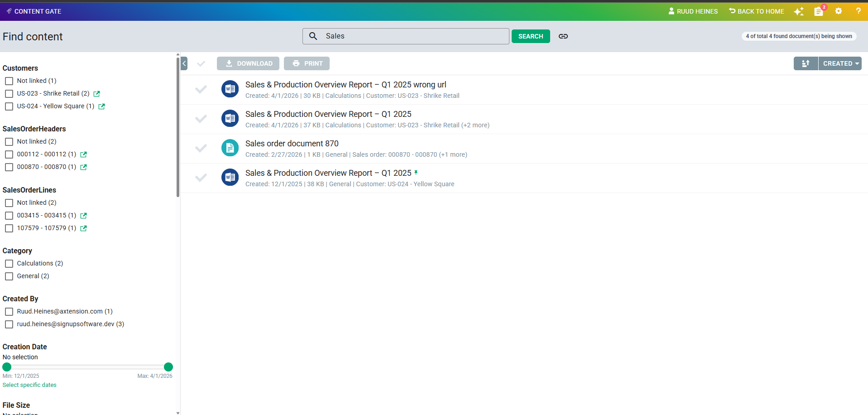Viewport: 868px width, 415px height.
Task: Check US-023 - Shrike Retail filter
Action: [9, 94]
